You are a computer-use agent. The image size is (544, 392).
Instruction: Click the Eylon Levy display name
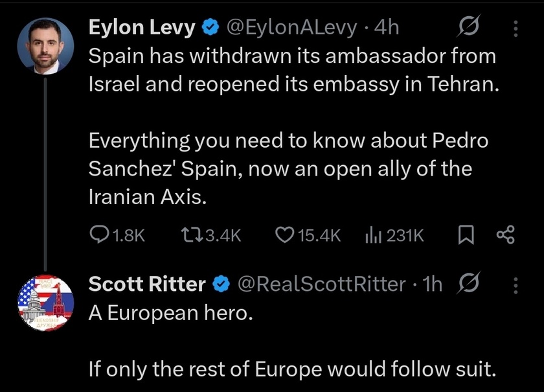141,27
